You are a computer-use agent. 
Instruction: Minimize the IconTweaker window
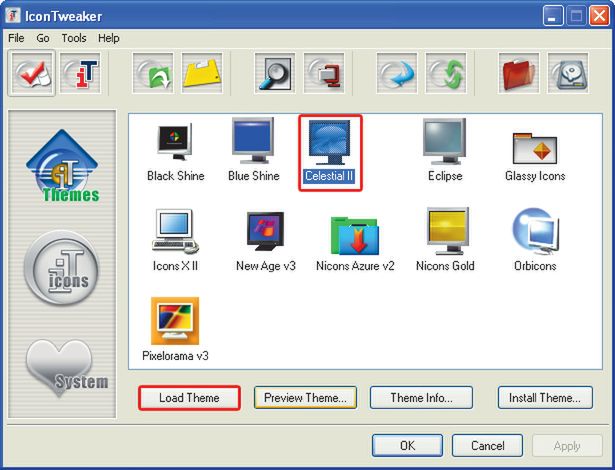[553, 16]
